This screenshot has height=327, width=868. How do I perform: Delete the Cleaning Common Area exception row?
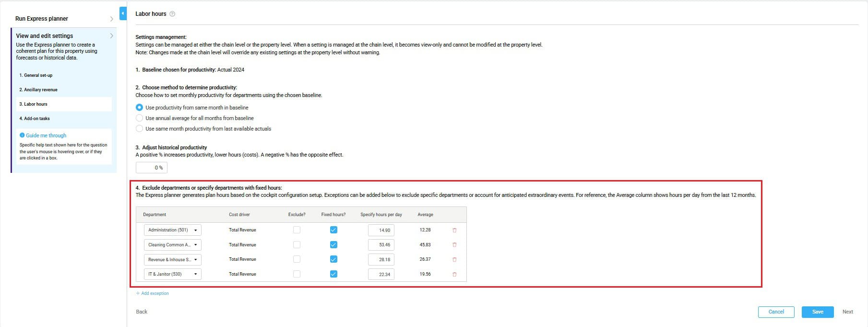454,245
